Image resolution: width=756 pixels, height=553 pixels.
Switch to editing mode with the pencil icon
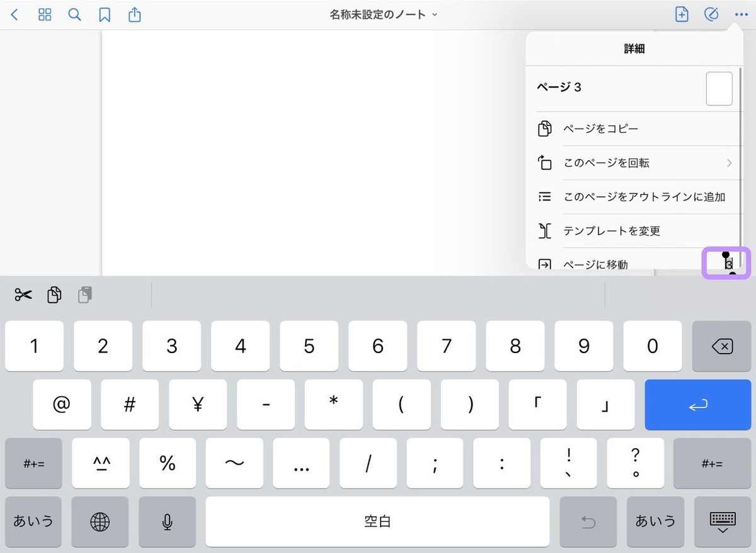711,15
